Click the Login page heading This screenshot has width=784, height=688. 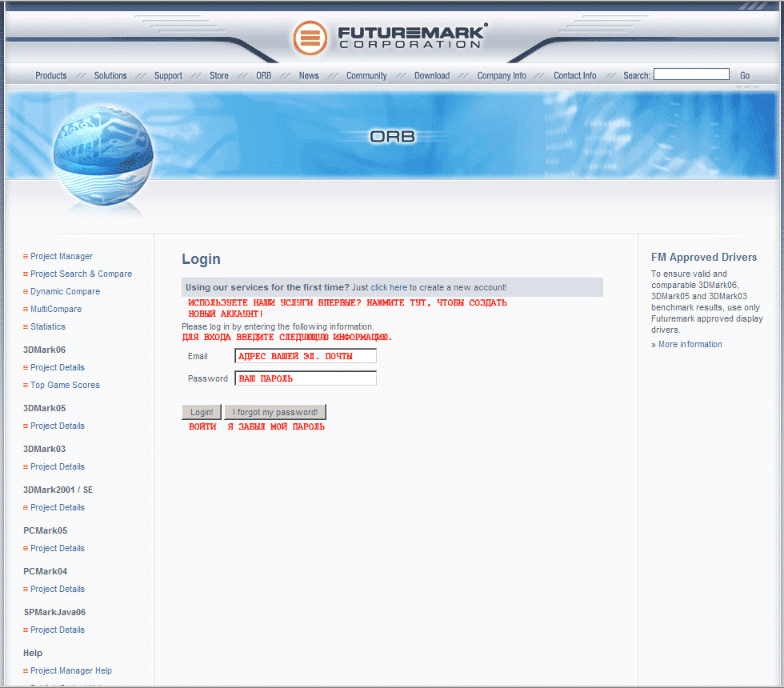tap(201, 259)
